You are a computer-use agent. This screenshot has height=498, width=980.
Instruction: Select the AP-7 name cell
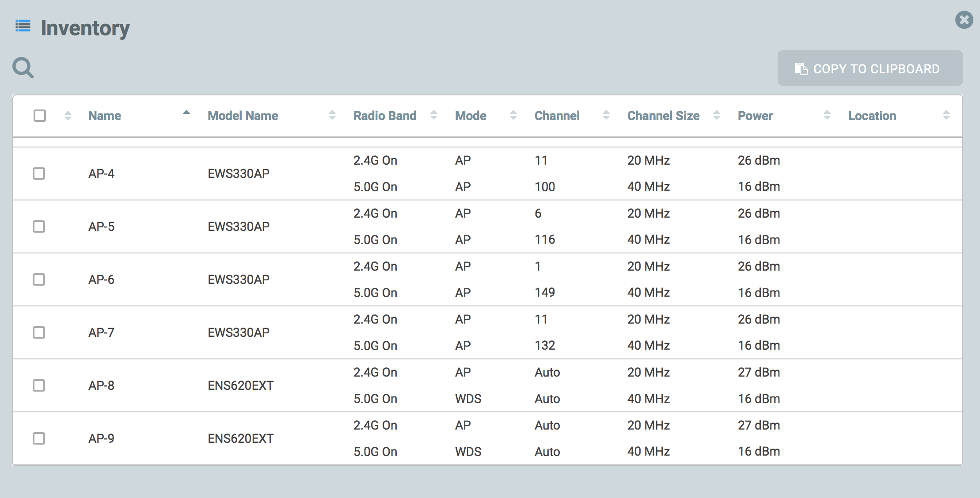point(101,332)
